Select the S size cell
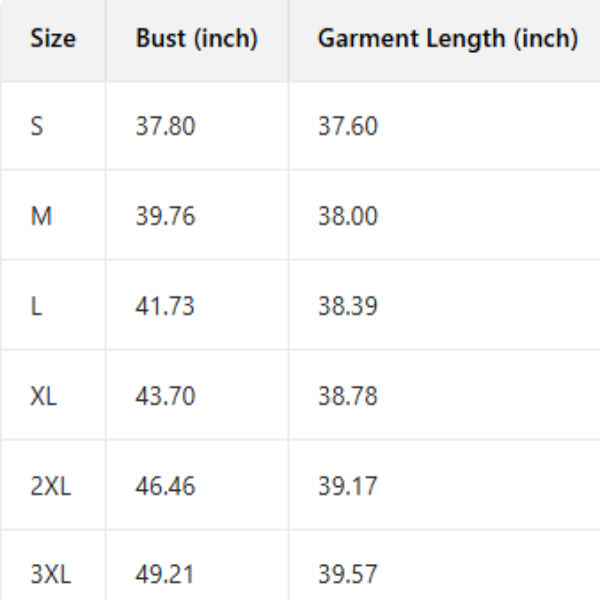The width and height of the screenshot is (600, 600). (38, 127)
